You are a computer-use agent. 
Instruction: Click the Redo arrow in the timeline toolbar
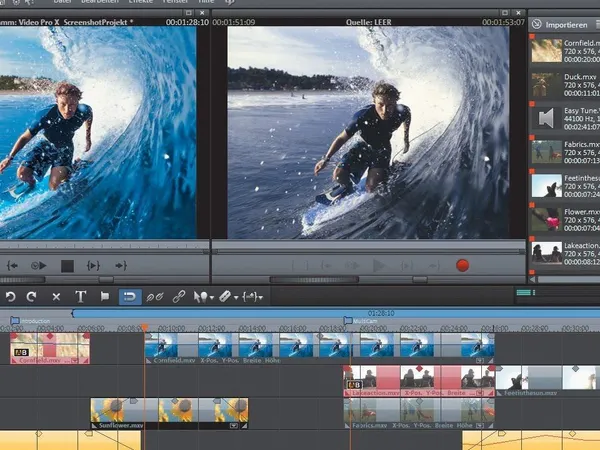click(32, 297)
